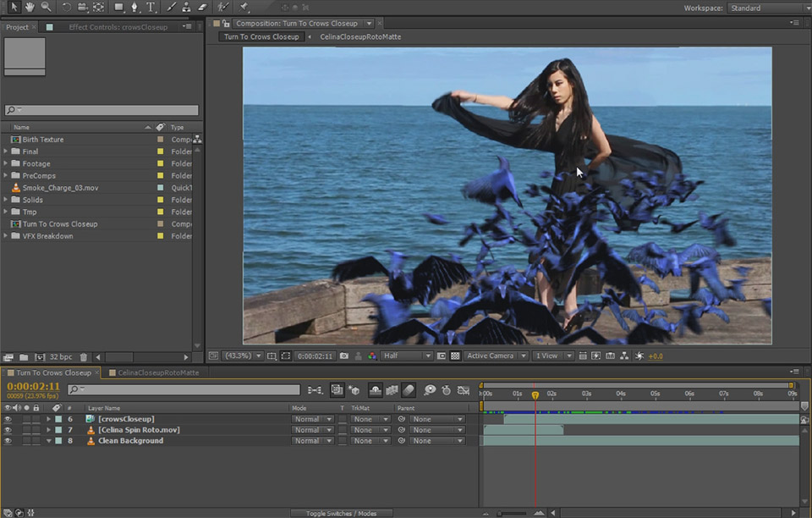The width and height of the screenshot is (812, 518).
Task: Open the Comp Flowchart icon in viewer
Action: coord(624,355)
